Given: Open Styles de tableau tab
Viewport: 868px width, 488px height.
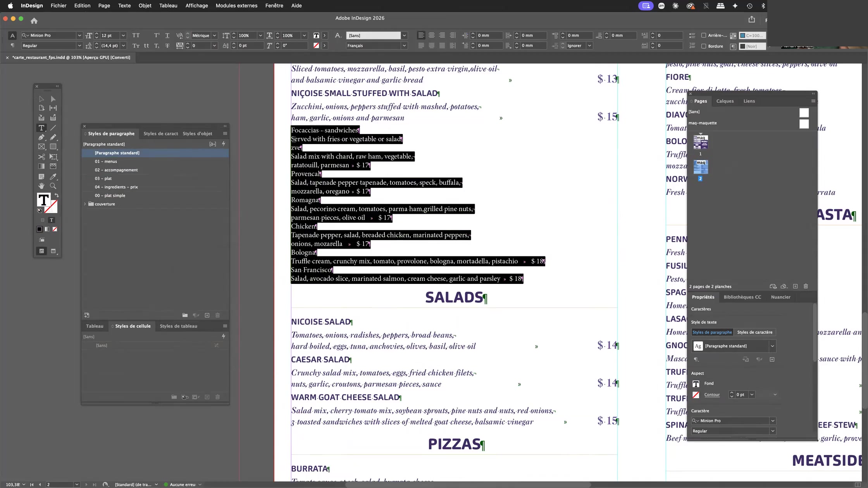Looking at the screenshot, I should point(179,326).
